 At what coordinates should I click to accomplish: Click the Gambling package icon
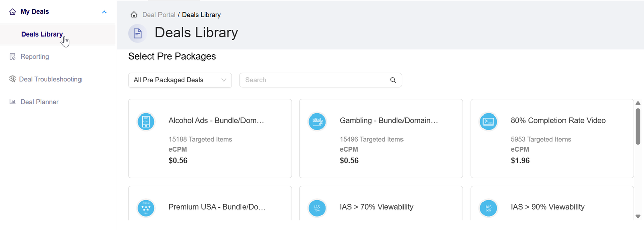tap(317, 121)
